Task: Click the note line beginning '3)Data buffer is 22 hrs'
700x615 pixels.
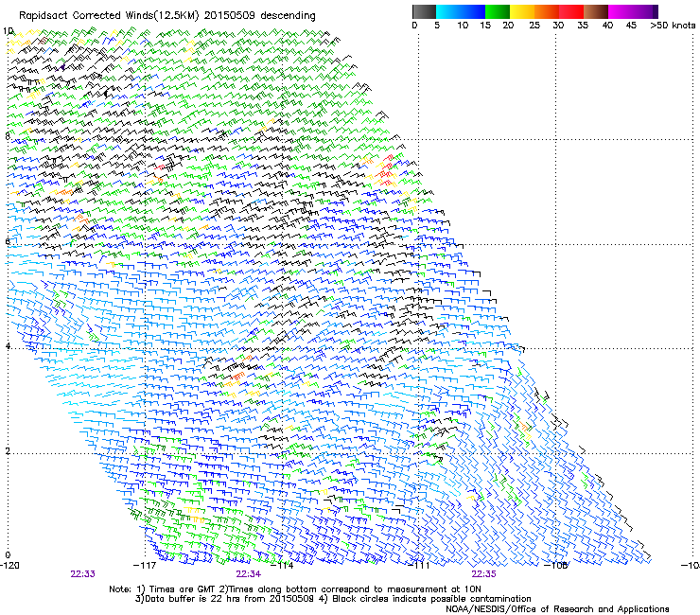Action: tap(333, 599)
